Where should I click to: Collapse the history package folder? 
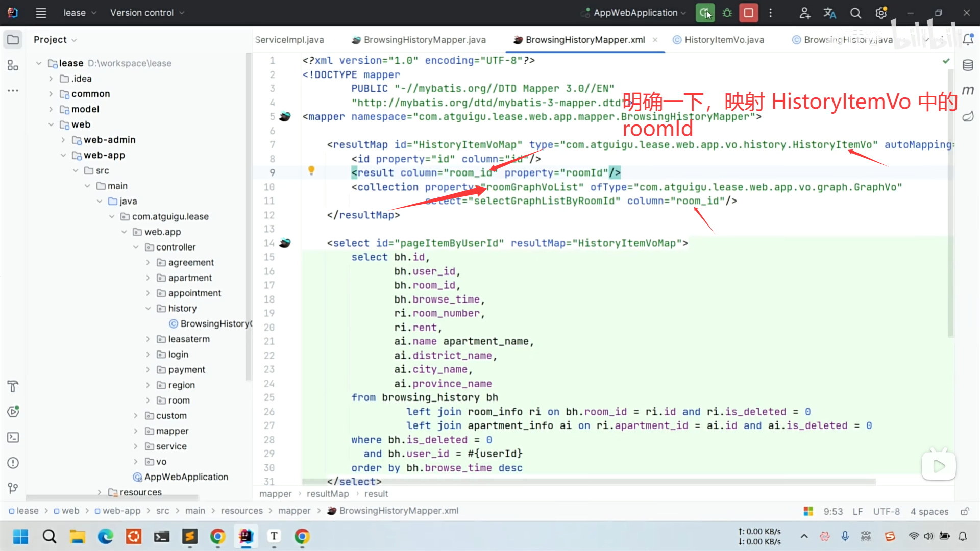(x=148, y=308)
